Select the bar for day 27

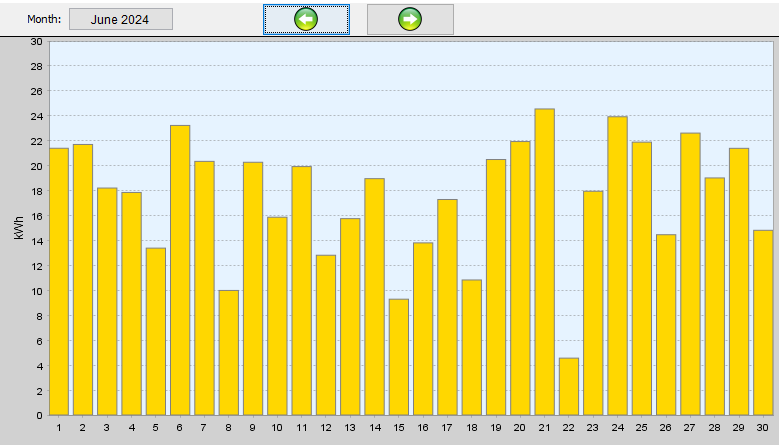point(691,274)
